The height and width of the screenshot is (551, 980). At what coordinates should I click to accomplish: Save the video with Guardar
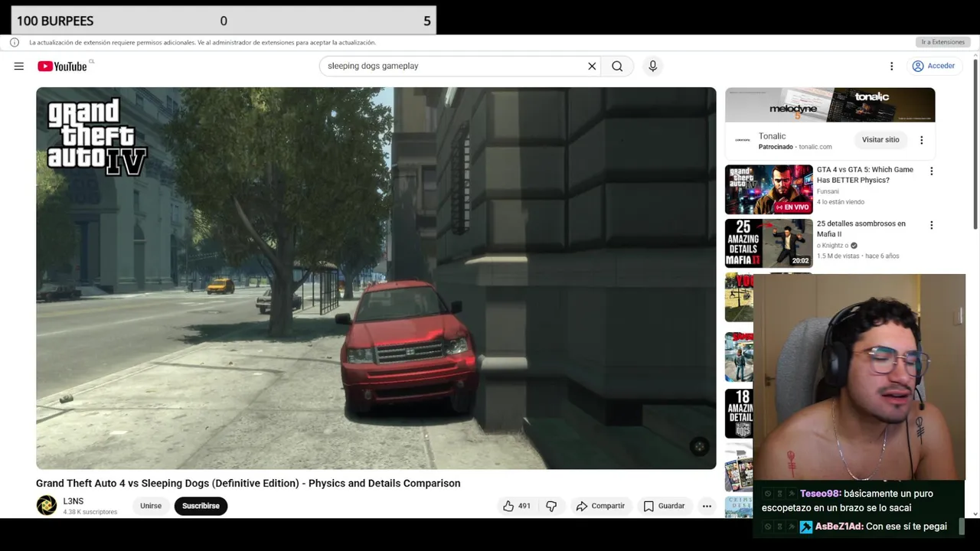[665, 506]
